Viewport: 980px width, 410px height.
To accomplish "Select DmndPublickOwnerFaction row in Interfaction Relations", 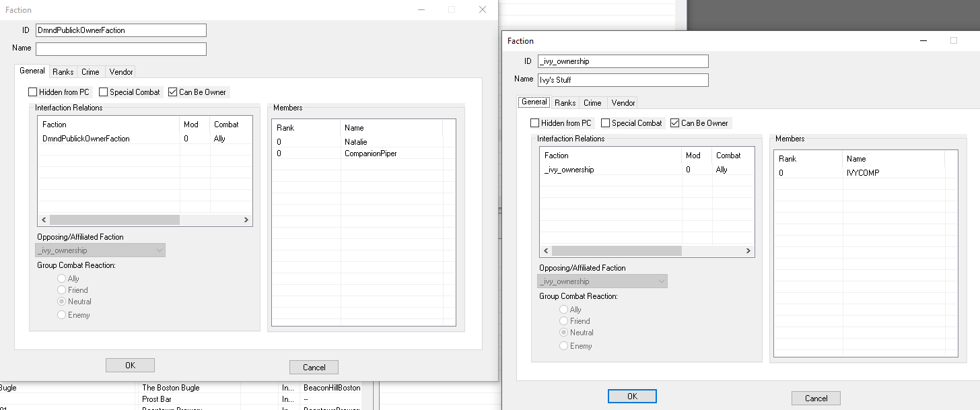I will click(x=145, y=139).
